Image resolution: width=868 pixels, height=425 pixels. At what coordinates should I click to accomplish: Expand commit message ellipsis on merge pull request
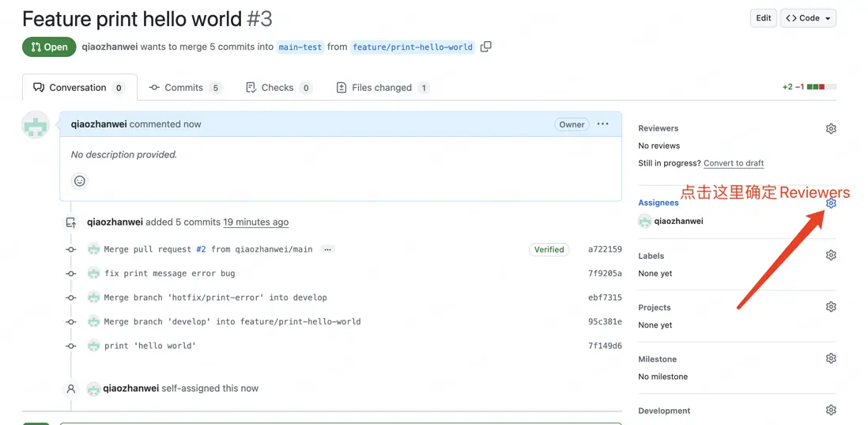click(328, 249)
